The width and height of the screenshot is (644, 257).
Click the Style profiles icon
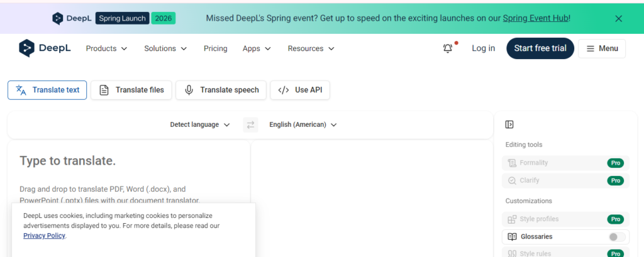(x=512, y=219)
